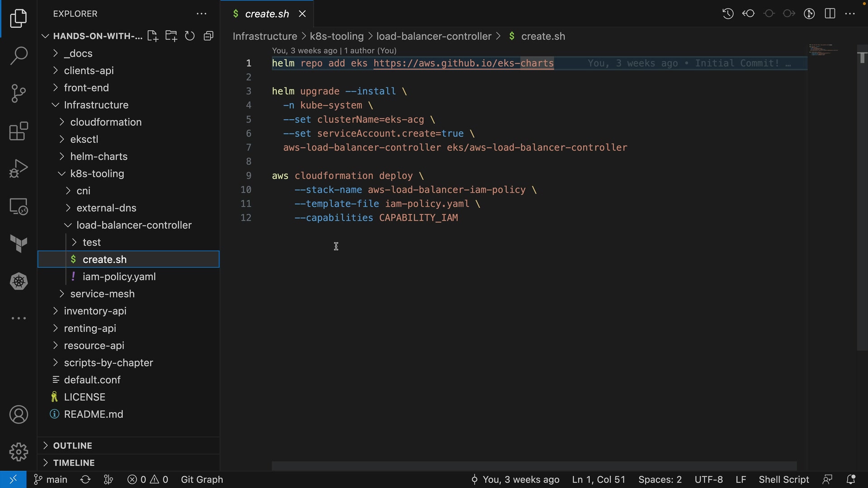Viewport: 868px width, 488px height.
Task: Open the Extensions view
Action: click(x=19, y=131)
